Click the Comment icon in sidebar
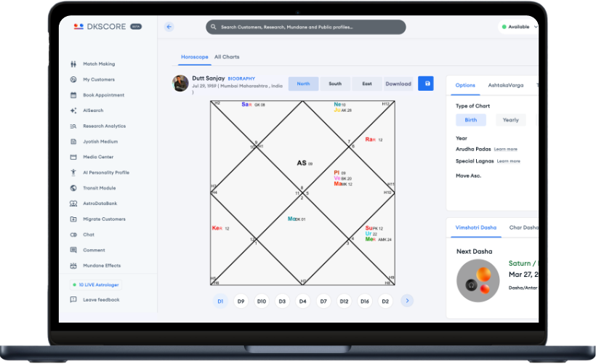Image resolution: width=596 pixels, height=364 pixels. click(73, 250)
